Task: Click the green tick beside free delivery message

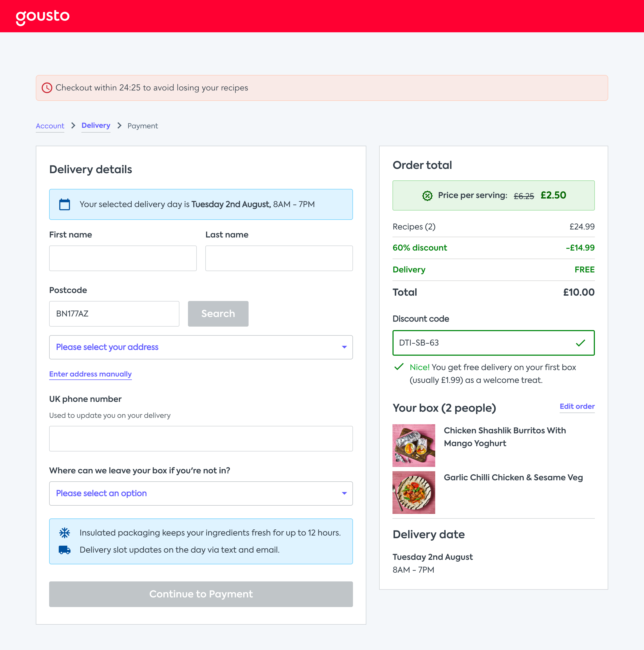Action: pyautogui.click(x=399, y=367)
